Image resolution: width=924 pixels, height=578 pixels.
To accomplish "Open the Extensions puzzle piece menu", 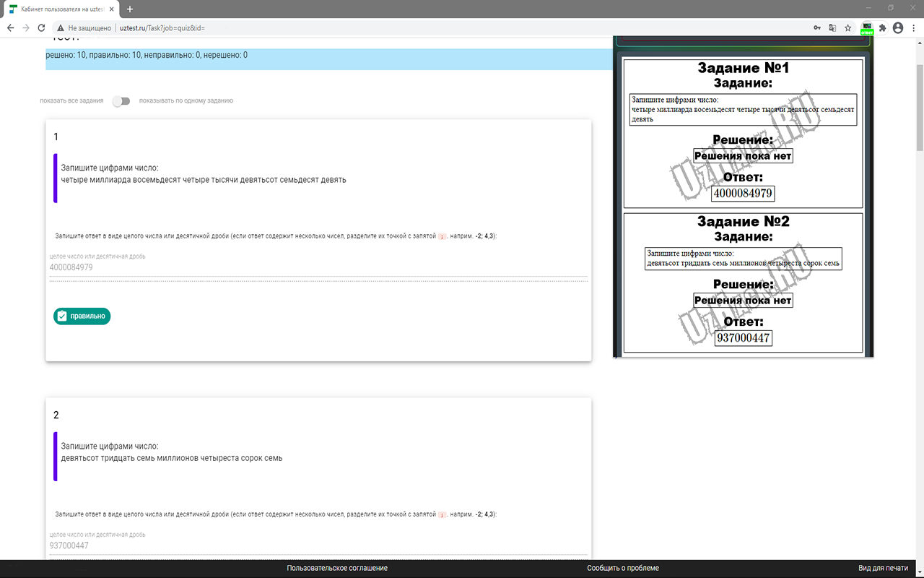I will click(882, 28).
